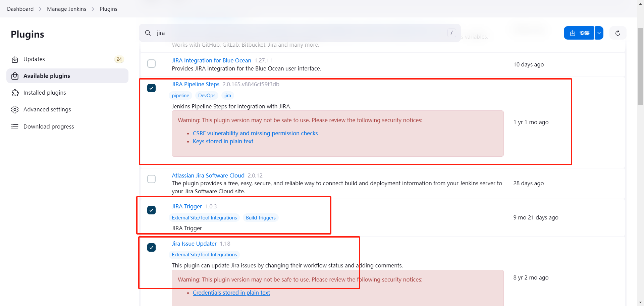Go to Dashboard breadcrumb
The image size is (644, 306).
coord(20,9)
